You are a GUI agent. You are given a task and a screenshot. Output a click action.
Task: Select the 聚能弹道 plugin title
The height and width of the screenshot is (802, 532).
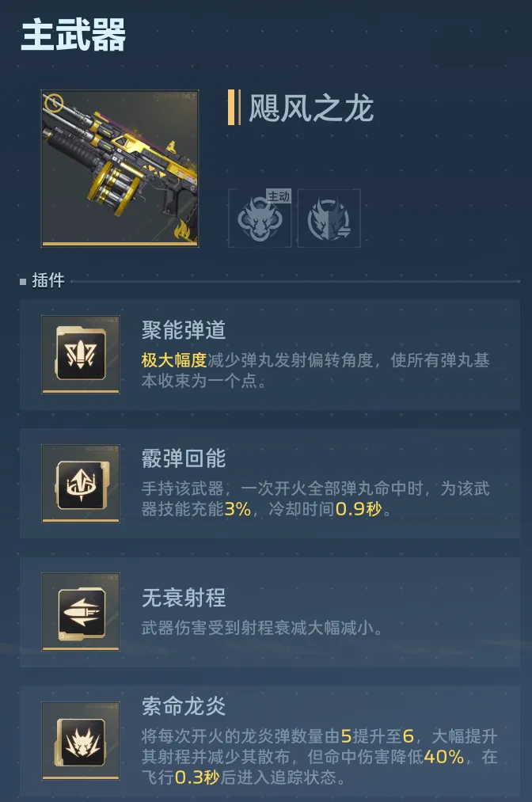[184, 330]
